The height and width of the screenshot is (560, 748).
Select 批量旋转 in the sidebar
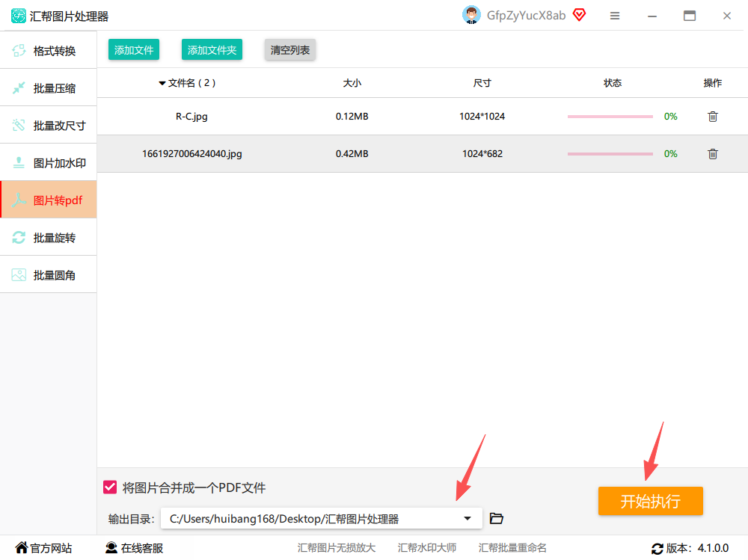pyautogui.click(x=48, y=237)
